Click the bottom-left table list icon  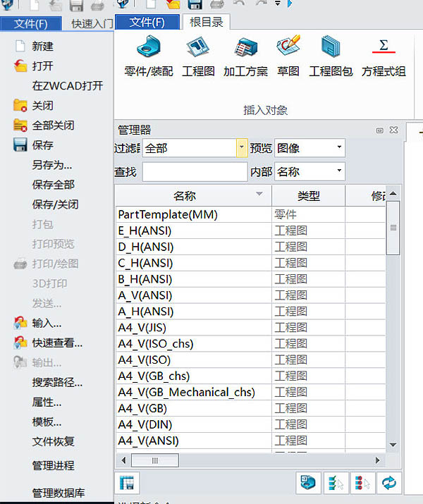(x=127, y=483)
